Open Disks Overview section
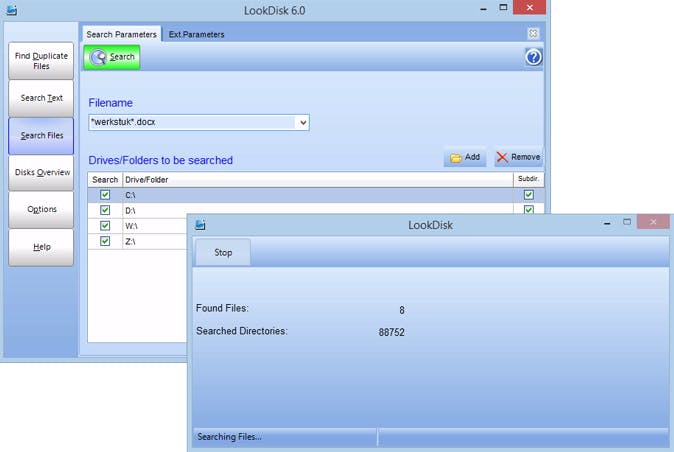Image resolution: width=674 pixels, height=452 pixels. [x=41, y=172]
